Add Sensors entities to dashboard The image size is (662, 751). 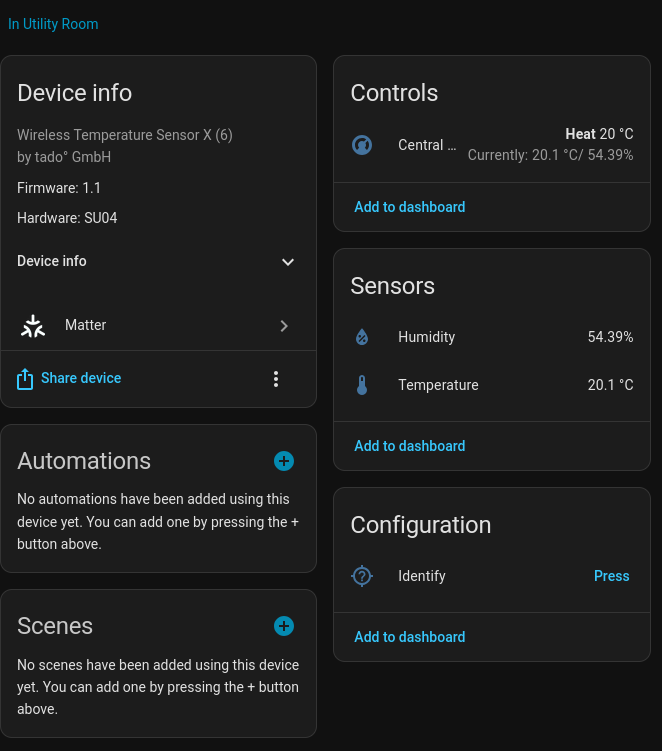[410, 446]
